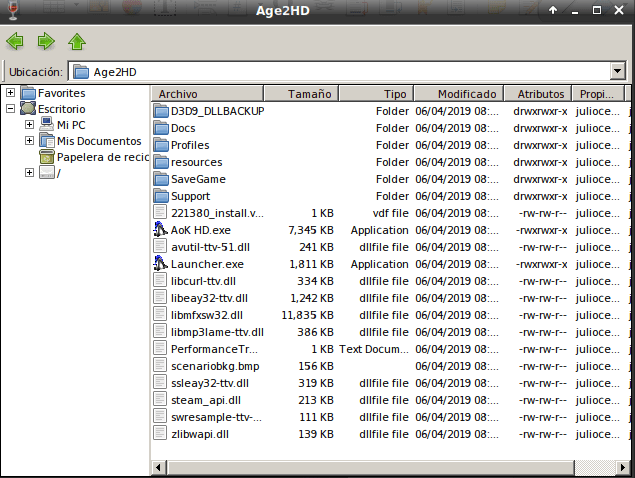Open the Ubicación location dropdown
This screenshot has height=478, width=635.
617,72
